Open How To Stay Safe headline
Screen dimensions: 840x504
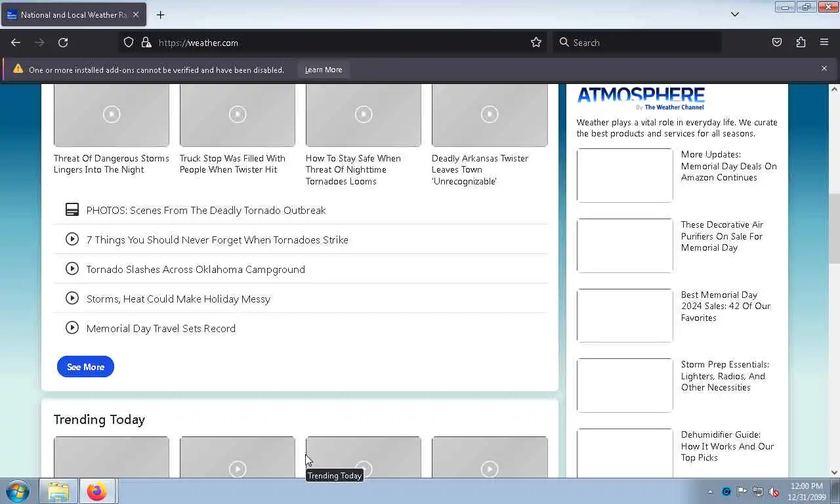353,170
